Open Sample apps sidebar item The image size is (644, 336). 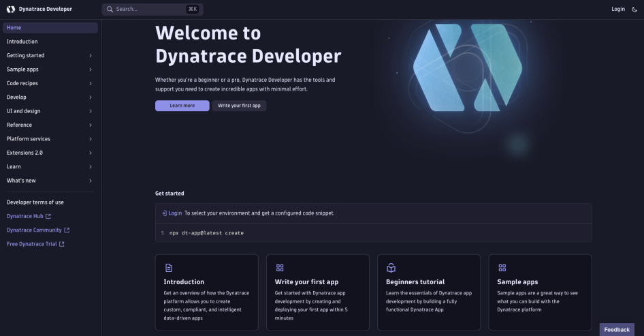22,70
